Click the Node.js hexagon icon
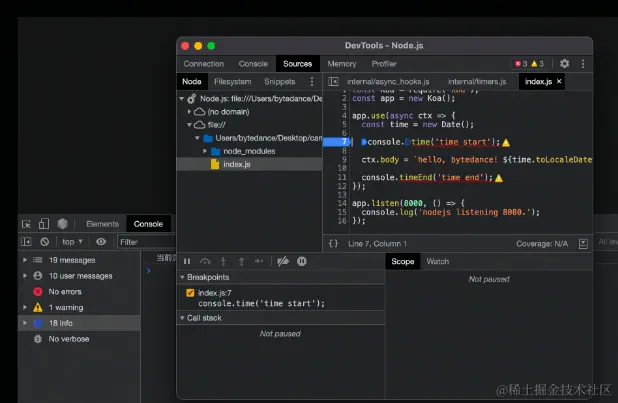 (63, 224)
